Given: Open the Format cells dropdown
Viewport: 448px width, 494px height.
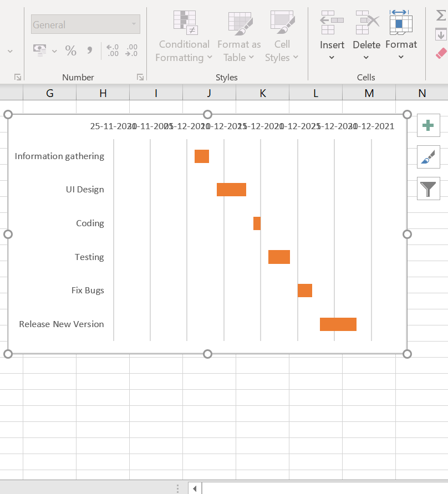Looking at the screenshot, I should coord(401,57).
